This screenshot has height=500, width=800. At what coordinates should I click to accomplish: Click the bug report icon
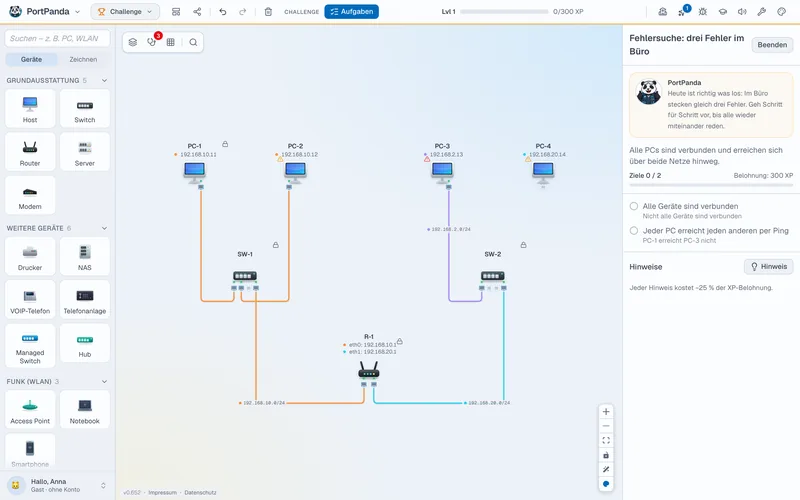(703, 11)
